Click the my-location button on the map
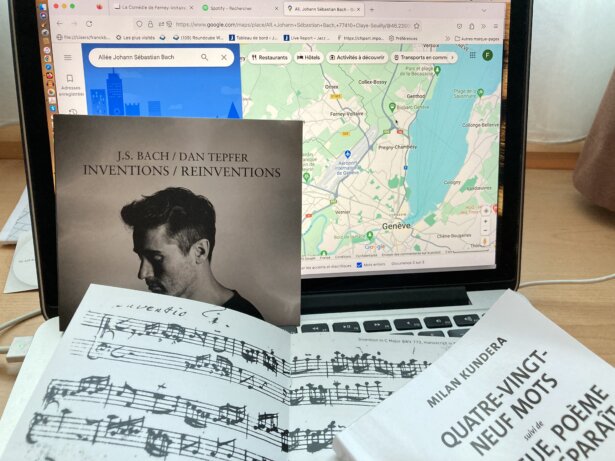 pyautogui.click(x=486, y=211)
